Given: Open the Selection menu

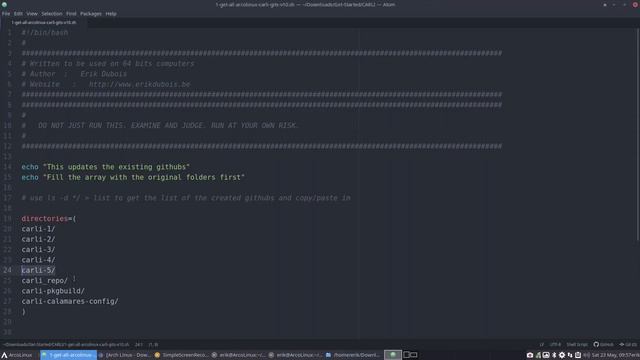Looking at the screenshot, I should tap(52, 13).
